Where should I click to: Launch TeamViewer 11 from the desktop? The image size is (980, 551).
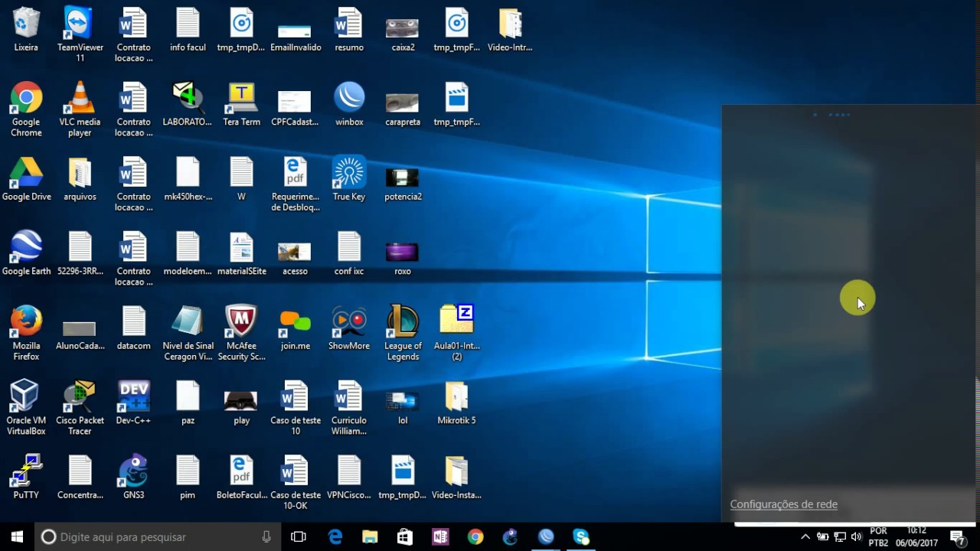pyautogui.click(x=80, y=35)
